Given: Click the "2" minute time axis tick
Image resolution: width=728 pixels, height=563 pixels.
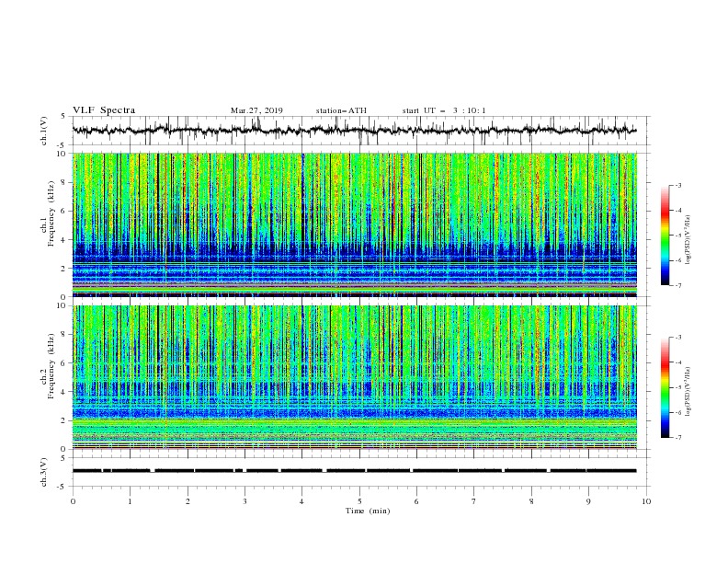Looking at the screenshot, I should click(188, 501).
